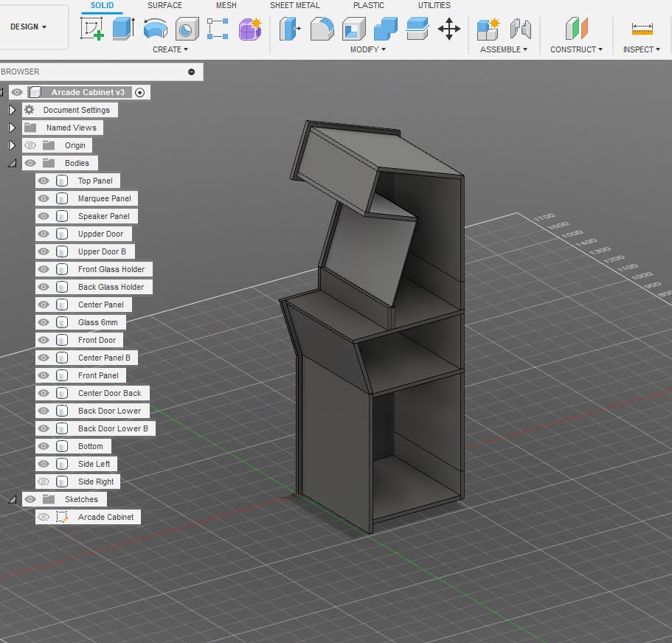
Task: Select the Side Left body
Action: pos(94,464)
